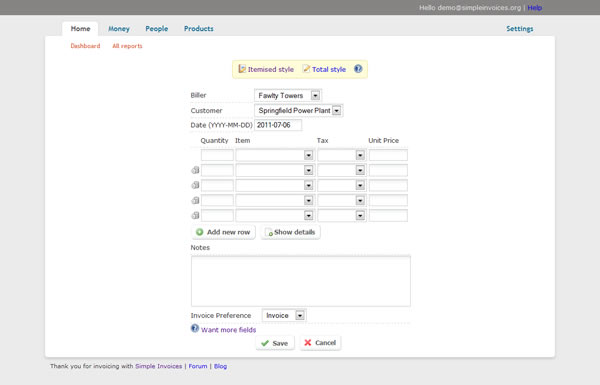Select the Itemised style invoice type
The image size is (600, 385).
pos(266,69)
